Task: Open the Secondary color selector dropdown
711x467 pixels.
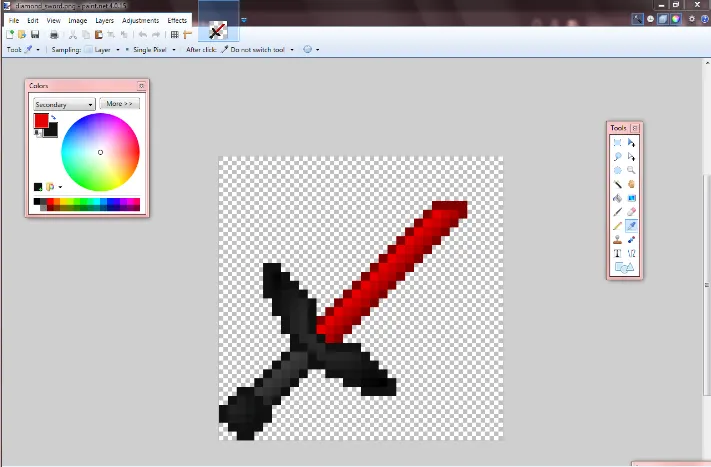Action: [64, 105]
